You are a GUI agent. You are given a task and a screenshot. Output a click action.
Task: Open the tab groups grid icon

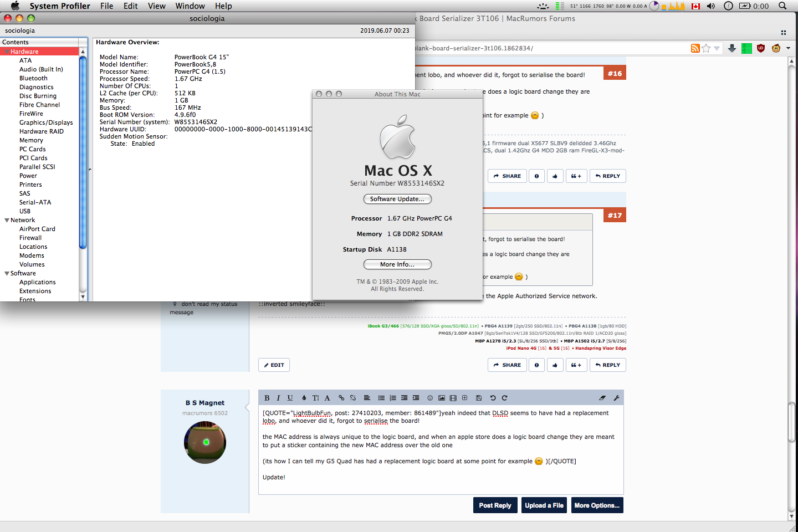coord(784,32)
